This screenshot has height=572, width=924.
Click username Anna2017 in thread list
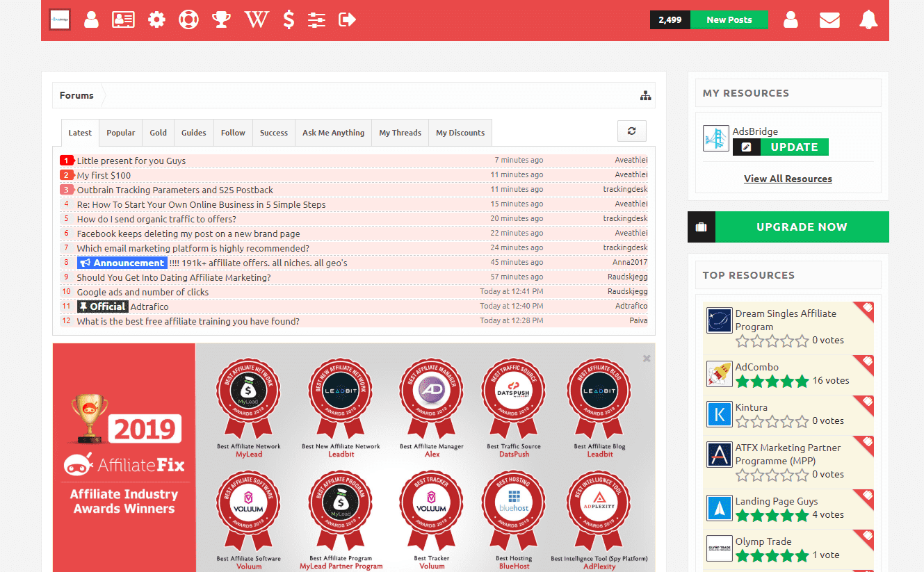(629, 262)
